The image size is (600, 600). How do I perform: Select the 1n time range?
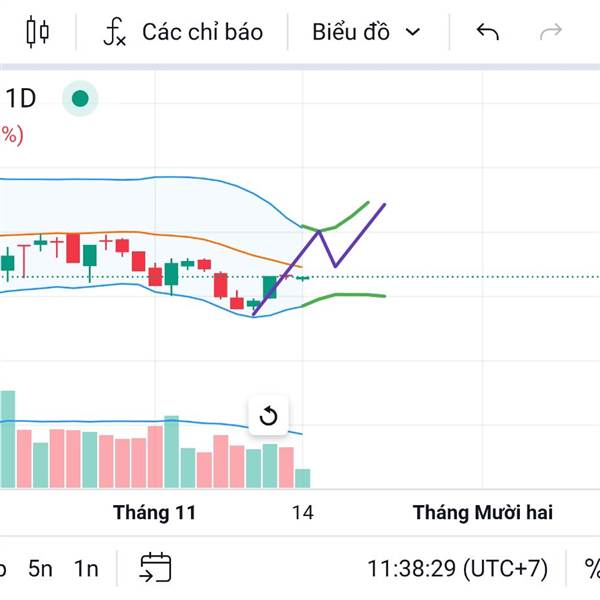coord(87,569)
